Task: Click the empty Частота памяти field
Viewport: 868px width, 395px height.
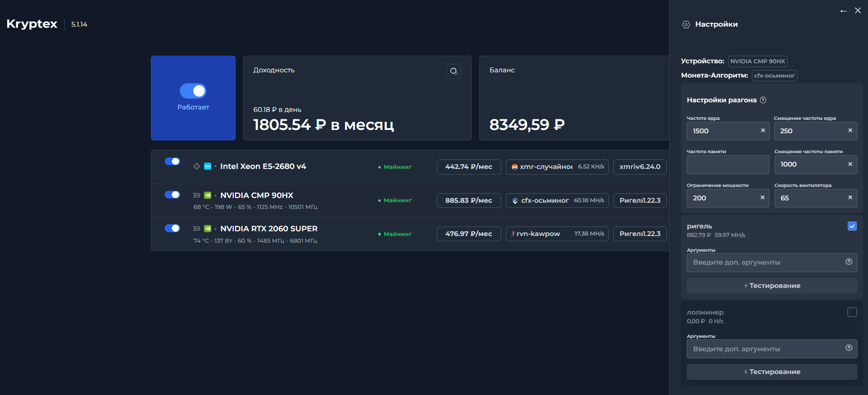Action: tap(727, 165)
